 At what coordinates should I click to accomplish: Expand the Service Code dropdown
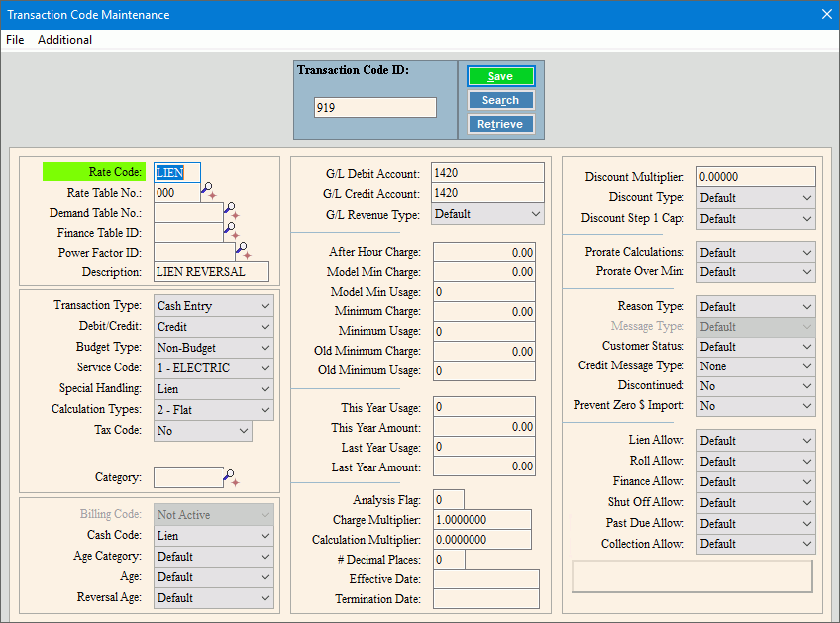click(x=214, y=368)
